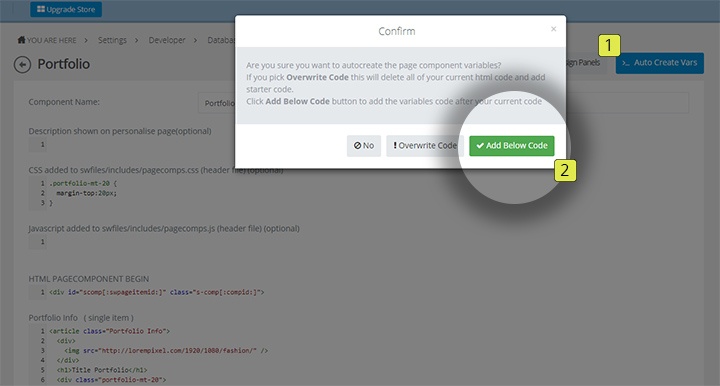The height and width of the screenshot is (386, 720).
Task: Close the Confirm dialog with X
Action: click(x=553, y=29)
